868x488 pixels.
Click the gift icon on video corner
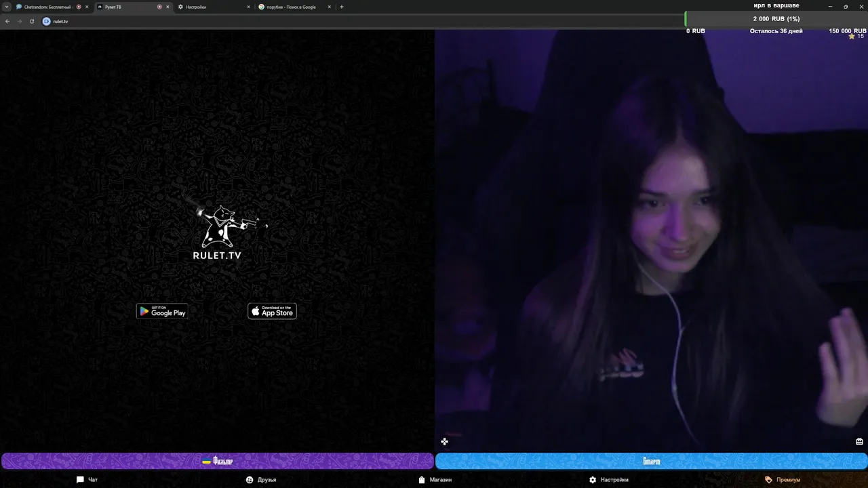(x=859, y=441)
